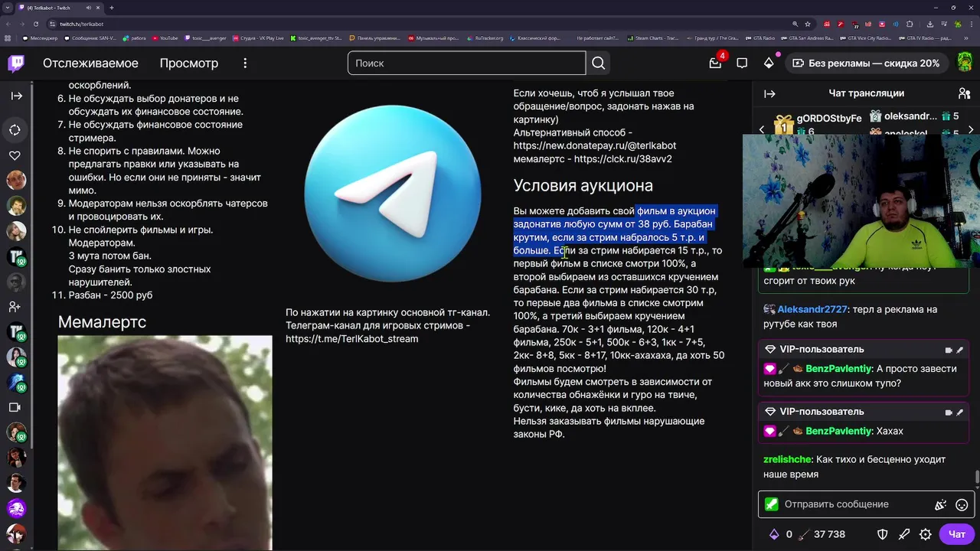Click the Без рекламы — скидка 20% button

[866, 64]
